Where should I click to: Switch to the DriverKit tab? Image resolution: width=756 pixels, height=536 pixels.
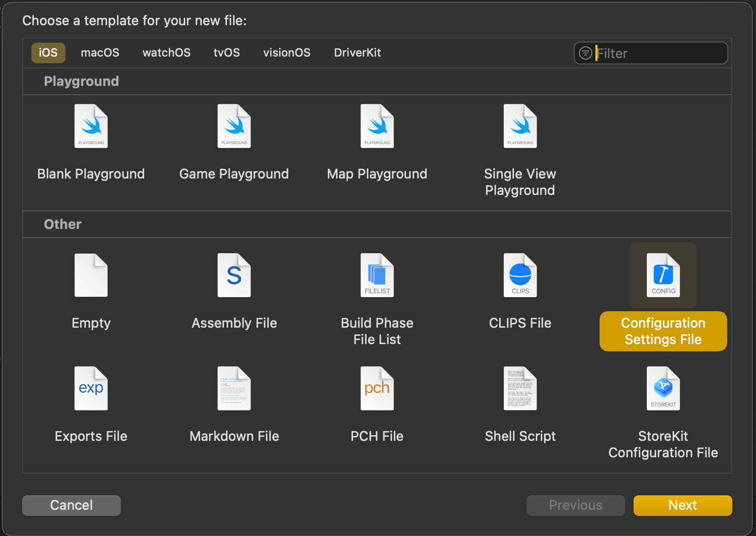coord(357,53)
